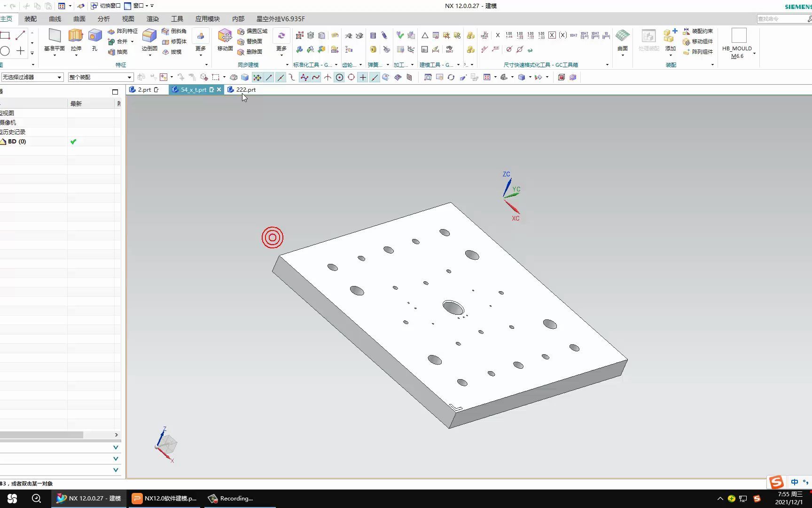This screenshot has width=812, height=508.
Task: Toggle the arc center snap point
Action: [x=339, y=77]
